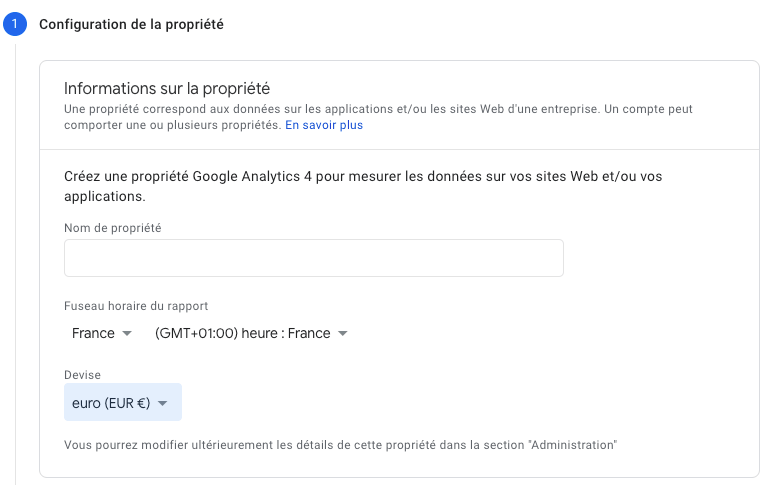Click the 'Nom de propriété' field label
768x485 pixels.
tap(113, 228)
